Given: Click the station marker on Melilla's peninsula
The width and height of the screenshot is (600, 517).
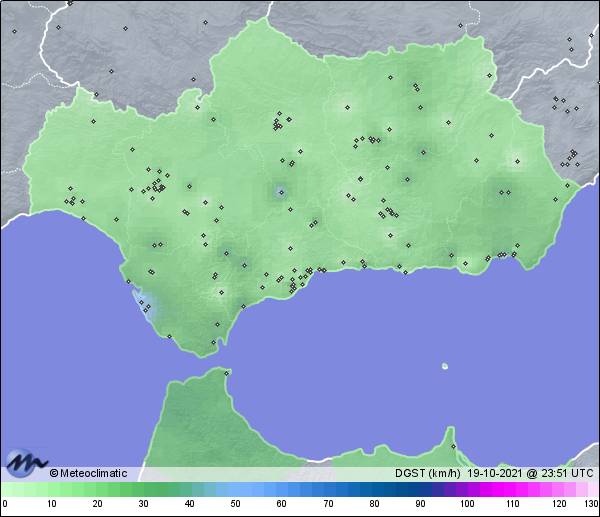Looking at the screenshot, I should pyautogui.click(x=453, y=447).
